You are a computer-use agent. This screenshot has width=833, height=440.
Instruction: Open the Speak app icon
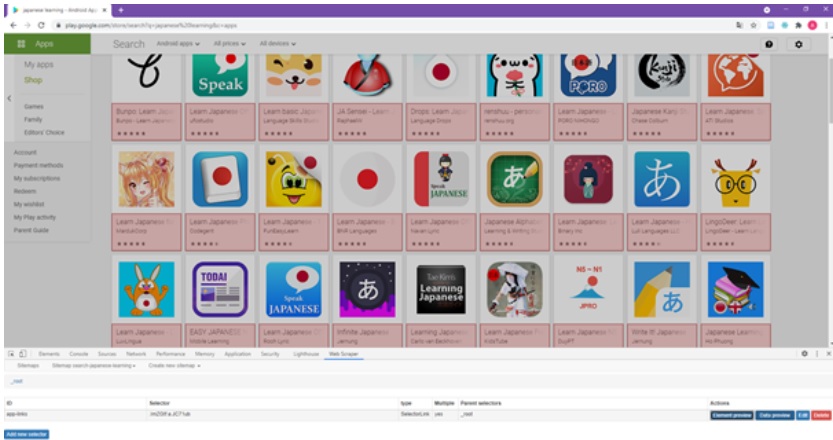tap(220, 75)
